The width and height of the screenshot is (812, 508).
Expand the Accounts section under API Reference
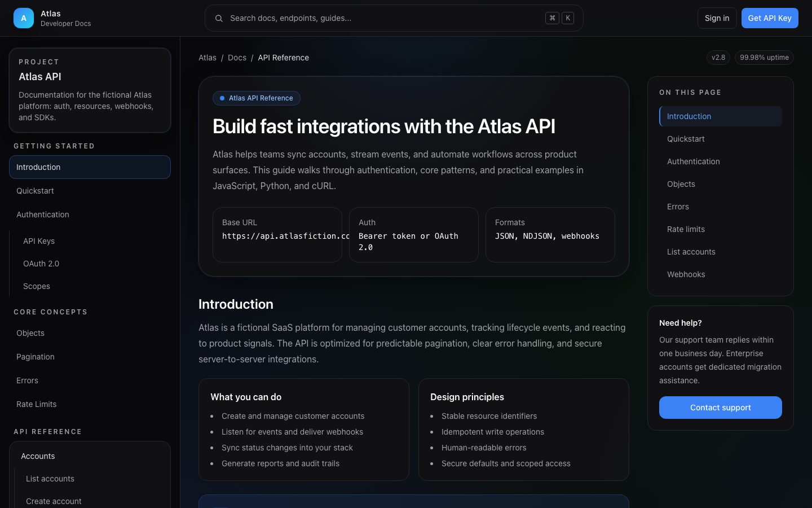point(38,456)
